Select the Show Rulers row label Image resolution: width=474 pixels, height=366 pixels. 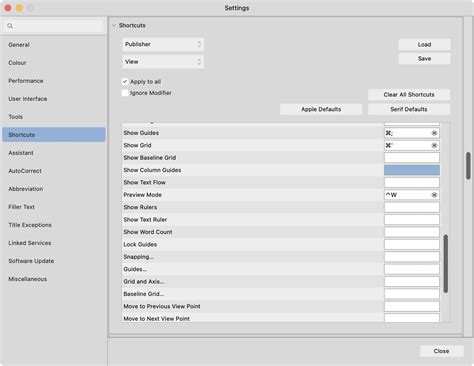(x=140, y=207)
